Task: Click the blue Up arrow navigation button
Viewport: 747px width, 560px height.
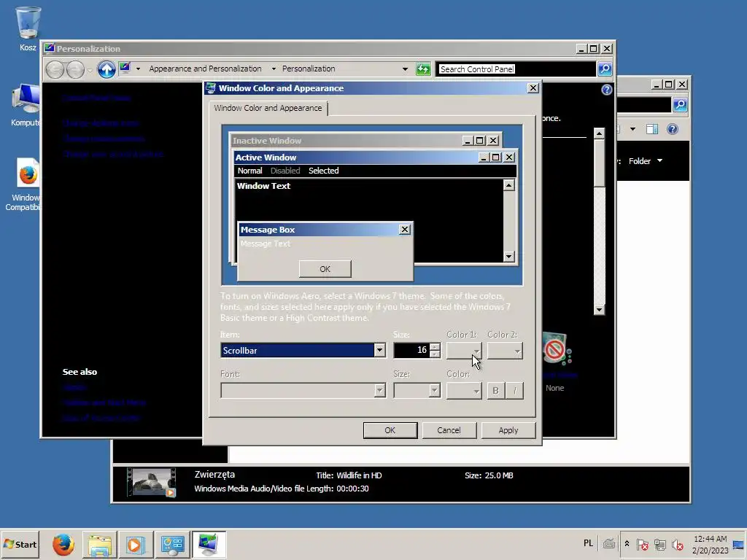Action: pyautogui.click(x=107, y=69)
